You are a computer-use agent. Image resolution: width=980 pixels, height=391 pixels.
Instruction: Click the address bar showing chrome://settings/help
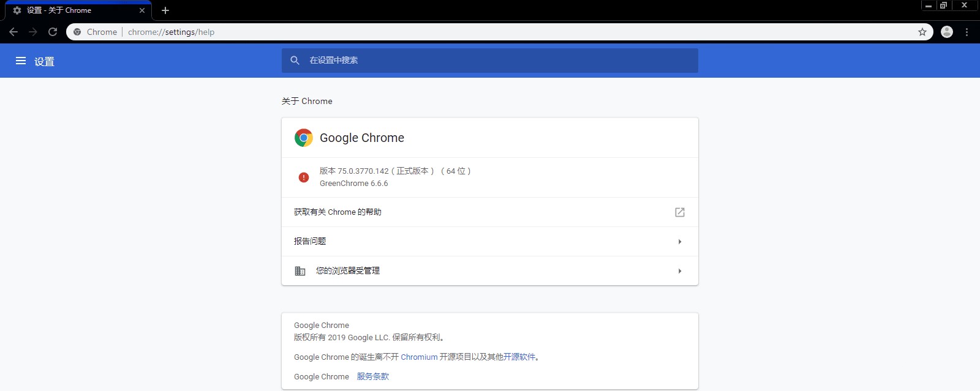499,32
